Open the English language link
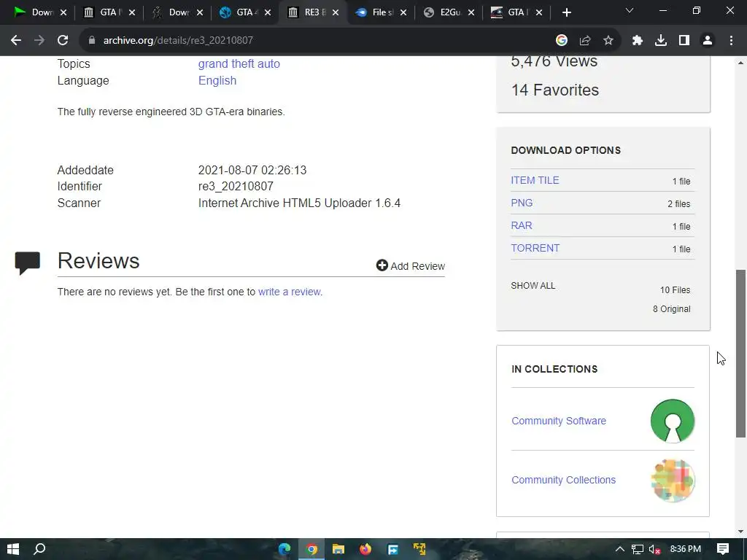747x560 pixels. coord(217,80)
